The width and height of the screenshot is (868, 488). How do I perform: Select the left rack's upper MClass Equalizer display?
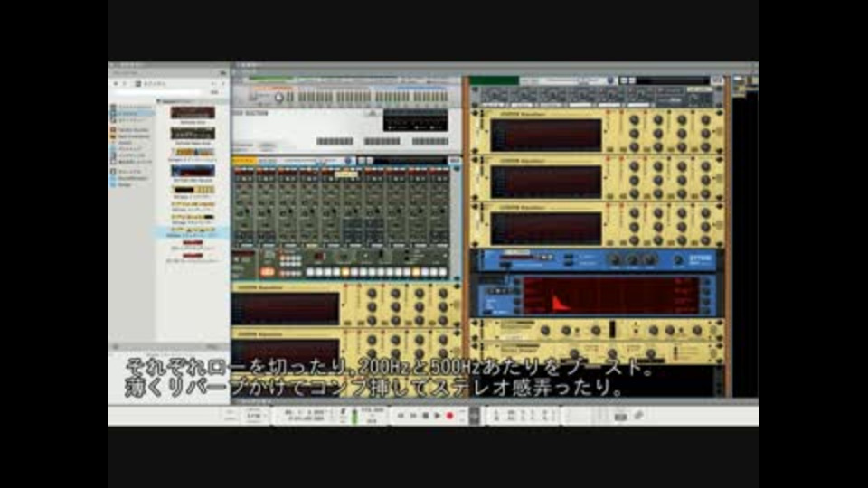(x=286, y=308)
